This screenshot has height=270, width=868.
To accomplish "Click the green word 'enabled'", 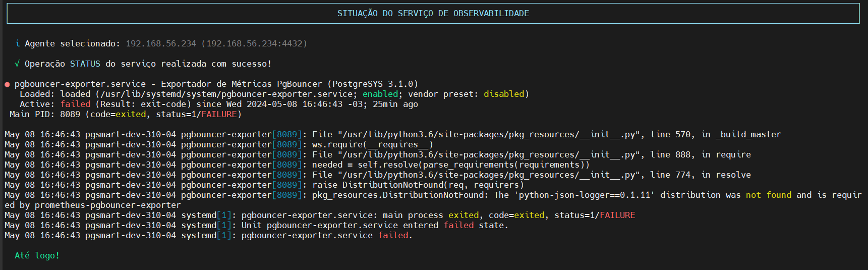I will (x=380, y=94).
